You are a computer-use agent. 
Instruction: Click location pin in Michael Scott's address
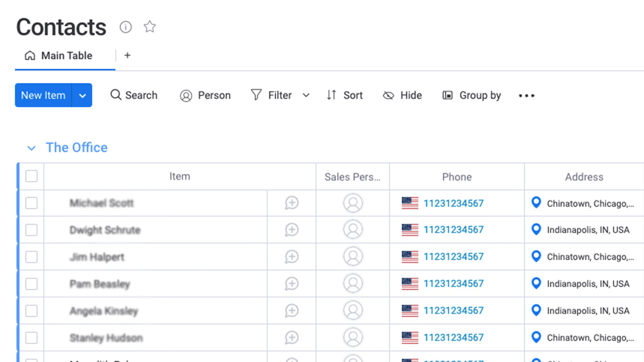pos(536,203)
